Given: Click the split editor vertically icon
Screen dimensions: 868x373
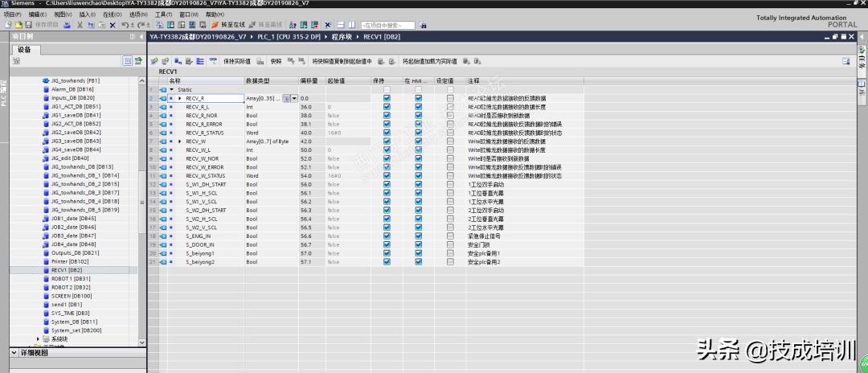Looking at the screenshot, I should (351, 25).
